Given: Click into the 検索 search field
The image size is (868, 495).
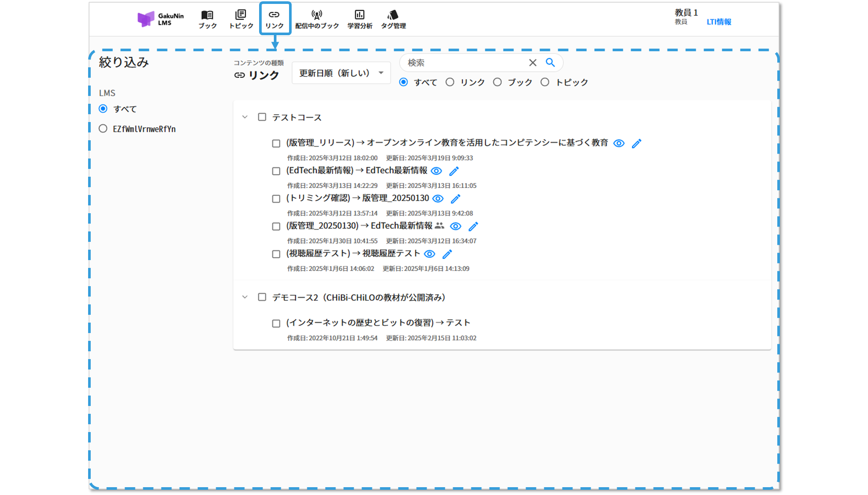Looking at the screenshot, I should coord(464,63).
